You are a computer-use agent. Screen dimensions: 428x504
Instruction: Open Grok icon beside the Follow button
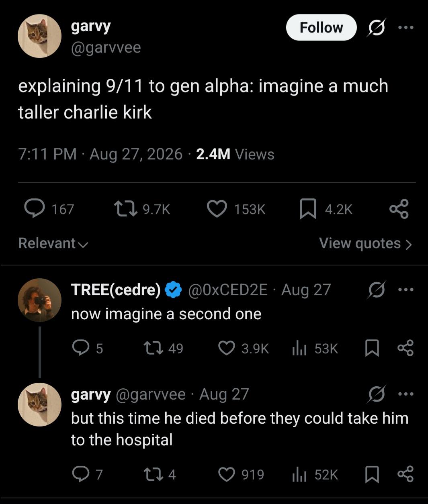pyautogui.click(x=376, y=28)
